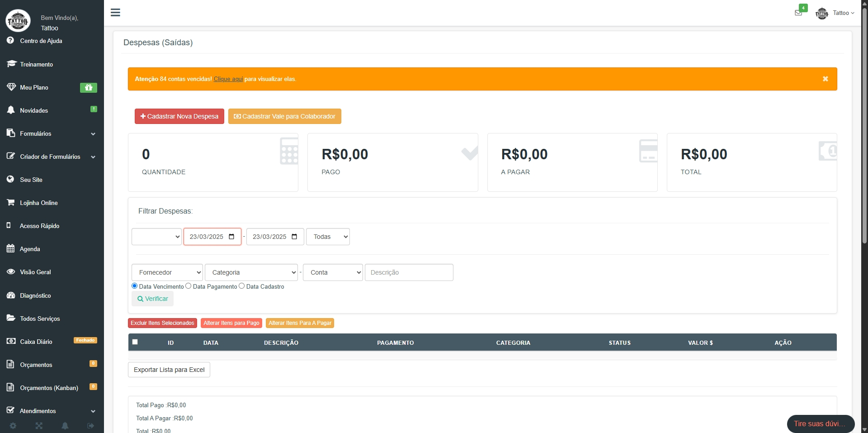This screenshot has width=868, height=433.
Task: Open calendar picker on end date field
Action: pos(294,237)
